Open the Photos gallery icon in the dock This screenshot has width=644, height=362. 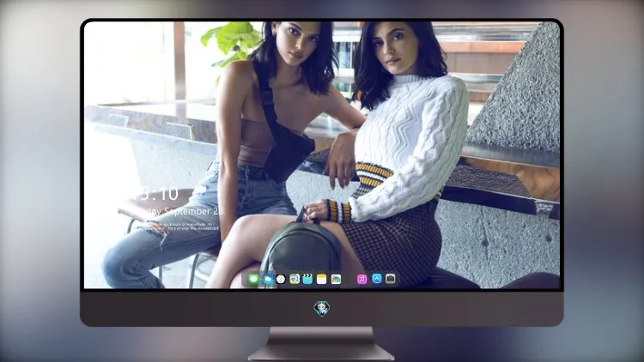point(336,280)
